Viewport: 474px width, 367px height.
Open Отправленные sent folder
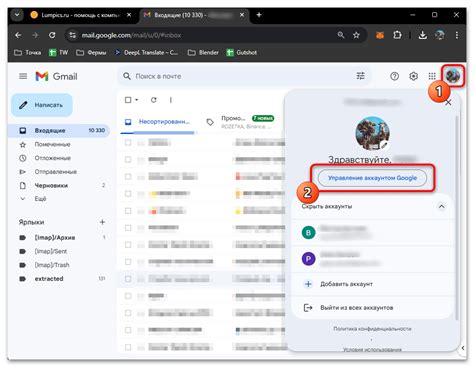click(56, 172)
